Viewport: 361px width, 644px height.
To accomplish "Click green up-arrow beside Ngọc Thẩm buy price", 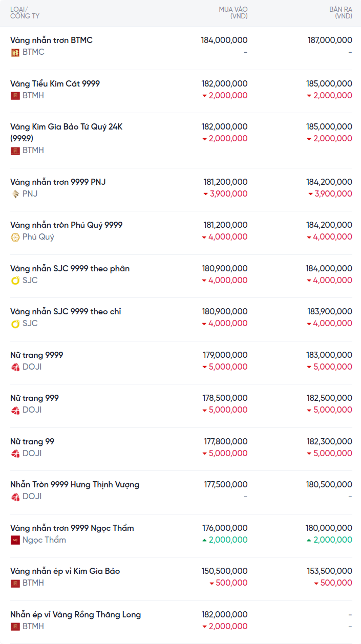I will point(204,540).
